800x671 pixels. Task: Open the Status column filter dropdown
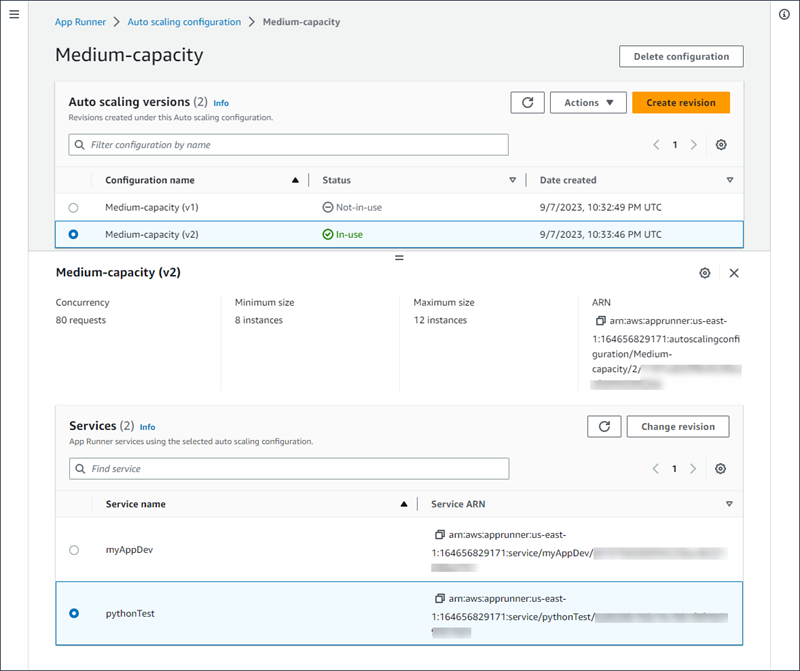coord(512,180)
